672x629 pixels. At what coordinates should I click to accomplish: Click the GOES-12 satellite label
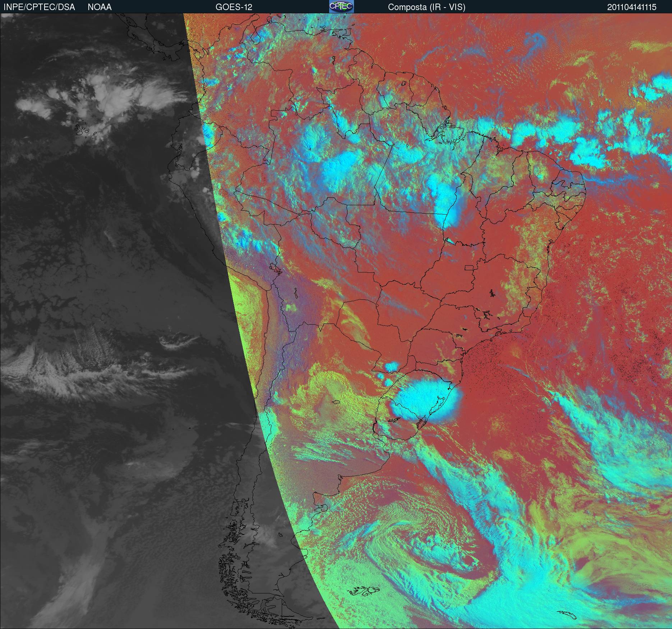(x=234, y=7)
